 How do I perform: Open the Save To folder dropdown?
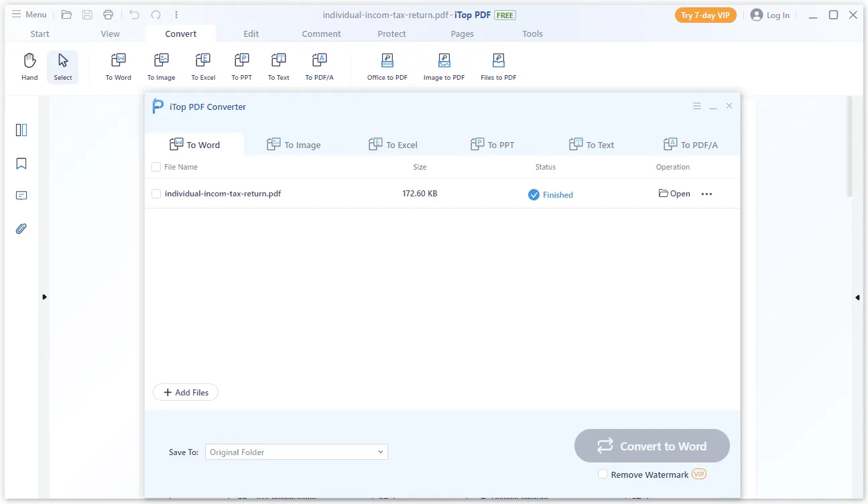pyautogui.click(x=296, y=452)
